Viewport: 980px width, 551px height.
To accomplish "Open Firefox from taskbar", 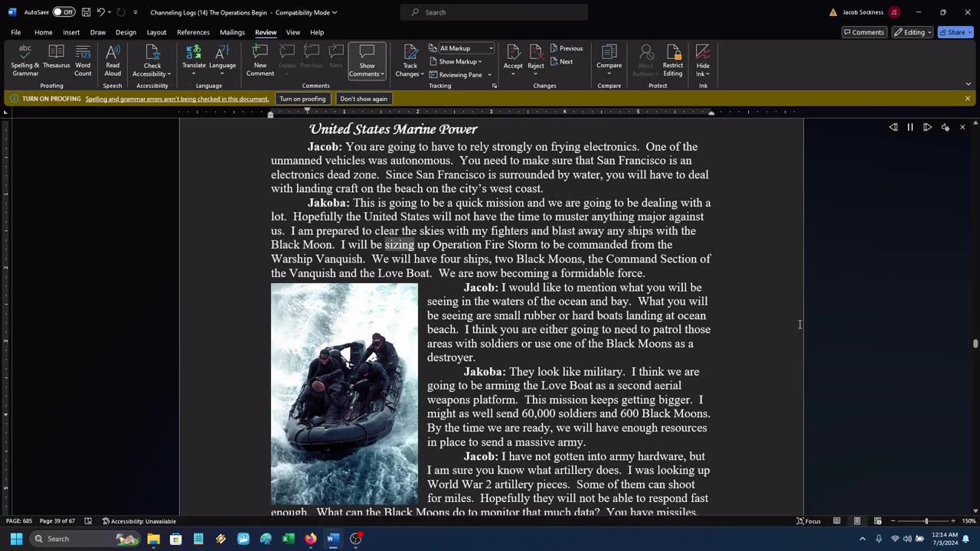I will tap(310, 539).
